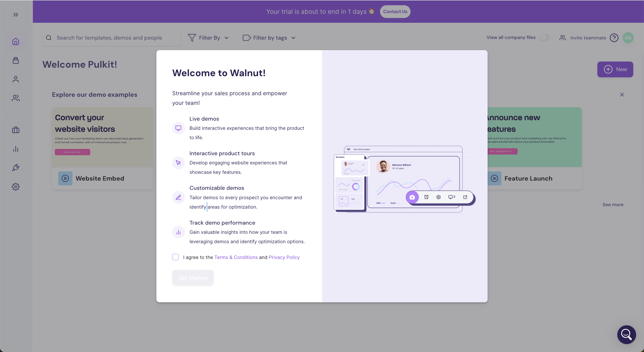
Task: Click the screens count icon showing 3
Action: click(x=451, y=197)
